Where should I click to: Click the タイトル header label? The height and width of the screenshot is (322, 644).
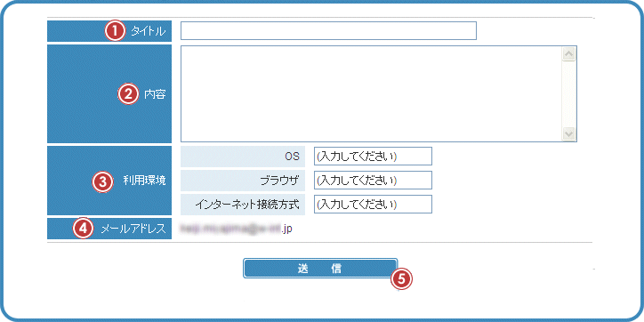pos(149,31)
